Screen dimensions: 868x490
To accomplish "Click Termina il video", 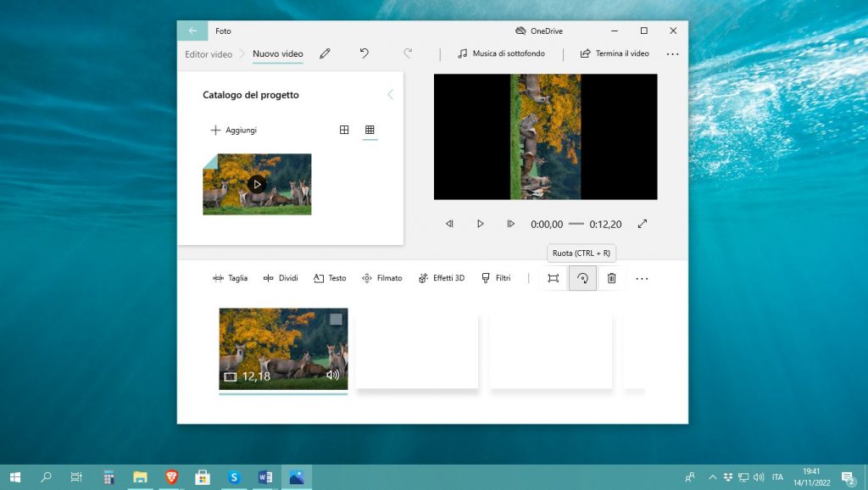I will 615,53.
